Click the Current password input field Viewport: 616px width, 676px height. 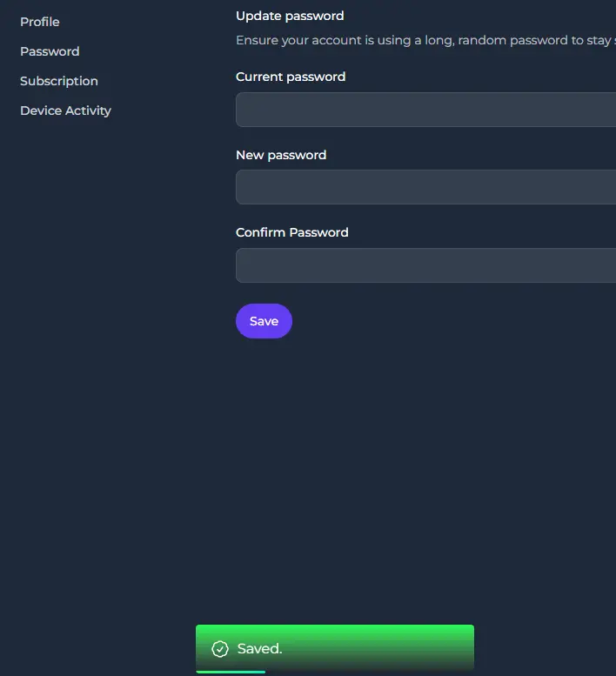pyautogui.click(x=426, y=110)
